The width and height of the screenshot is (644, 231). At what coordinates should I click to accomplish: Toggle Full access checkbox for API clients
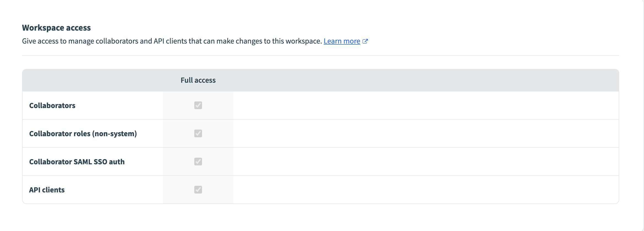tap(198, 190)
